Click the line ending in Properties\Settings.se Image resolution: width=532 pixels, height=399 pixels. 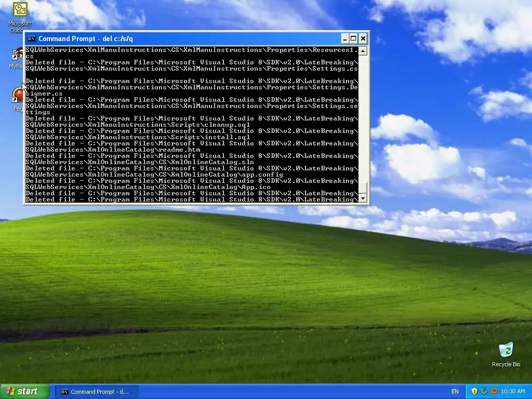click(x=192, y=106)
